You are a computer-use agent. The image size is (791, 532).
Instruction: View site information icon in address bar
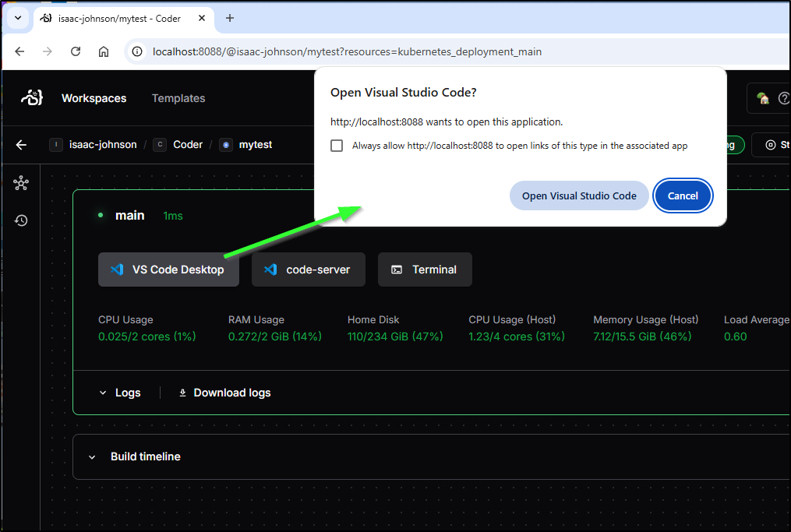coord(136,51)
